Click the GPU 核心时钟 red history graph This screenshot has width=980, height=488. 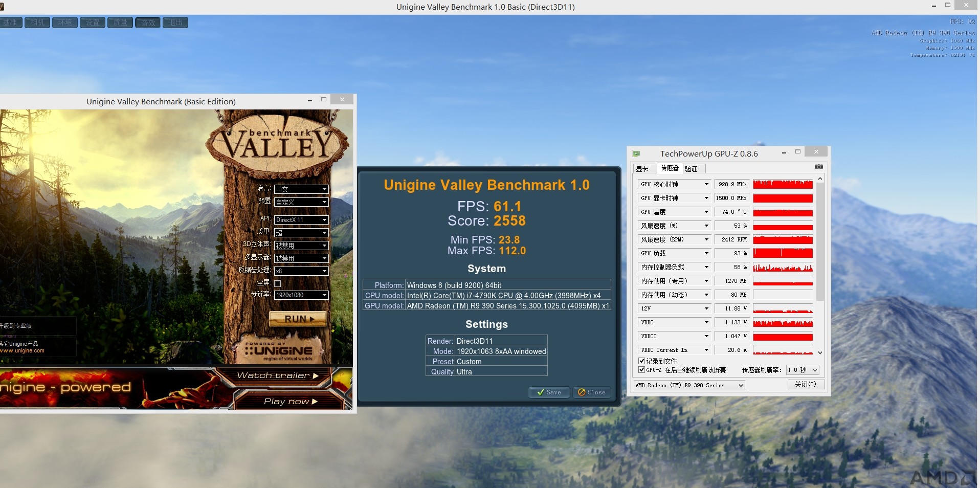[x=783, y=184]
